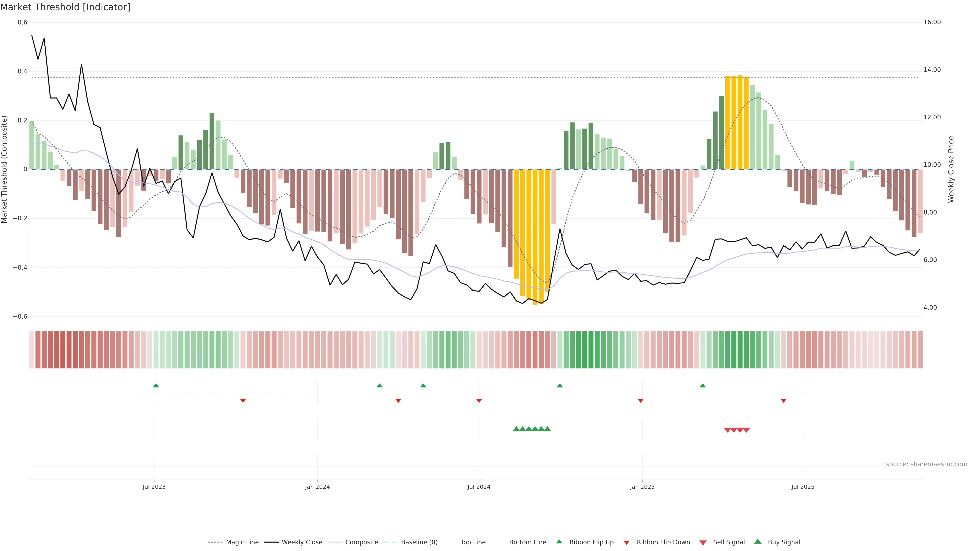Image resolution: width=980 pixels, height=551 pixels.
Task: Click the Market Threshold [Indicator] chart title
Action: pyautogui.click(x=65, y=7)
